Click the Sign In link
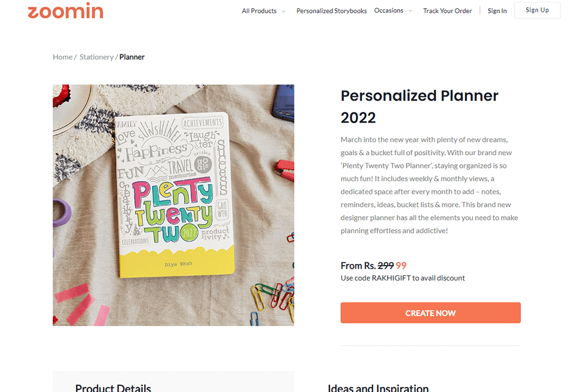The height and width of the screenshot is (392, 588). (x=497, y=11)
